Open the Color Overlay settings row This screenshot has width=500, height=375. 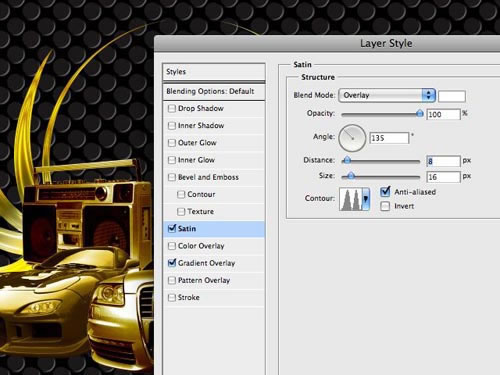pyautogui.click(x=214, y=246)
